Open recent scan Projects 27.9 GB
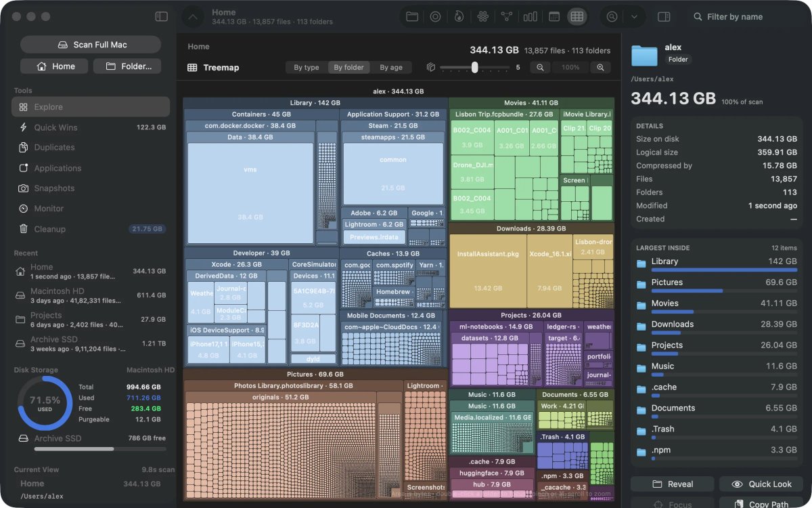Viewport: 812px width, 508px height. 91,320
